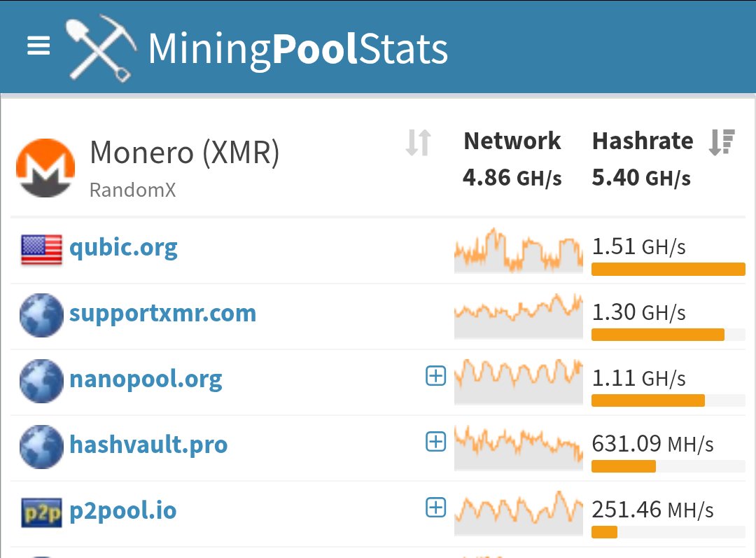Click the globe icon beside hashvault.pro
756x558 pixels.
[x=41, y=447]
